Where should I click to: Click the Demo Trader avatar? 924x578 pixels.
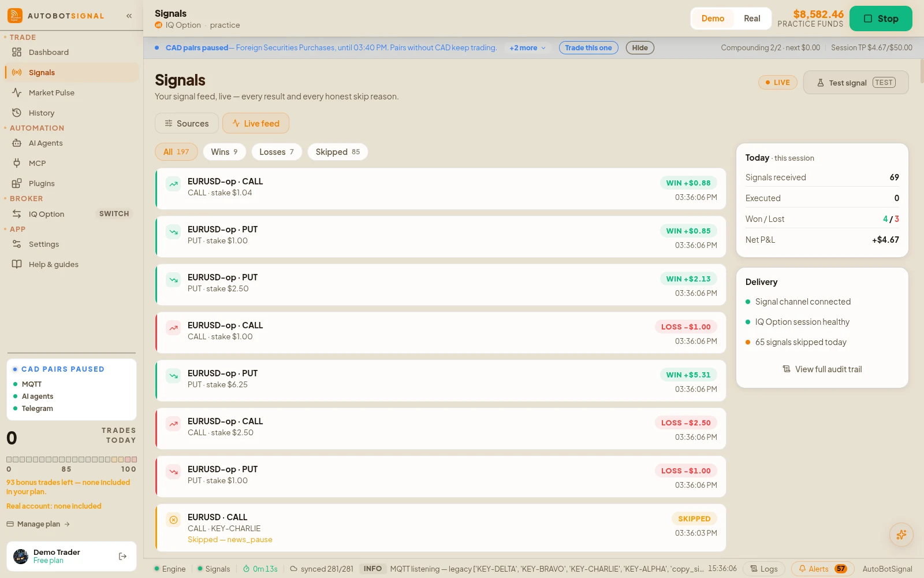pyautogui.click(x=21, y=556)
